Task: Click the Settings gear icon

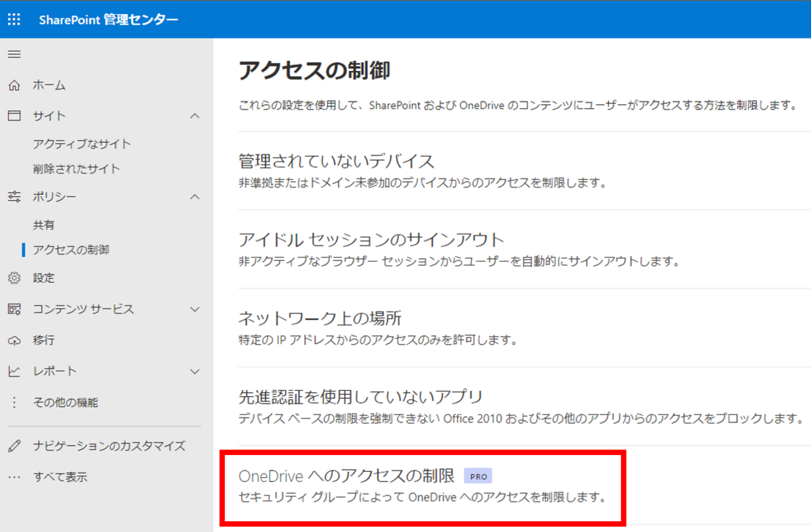Action: pos(14,278)
